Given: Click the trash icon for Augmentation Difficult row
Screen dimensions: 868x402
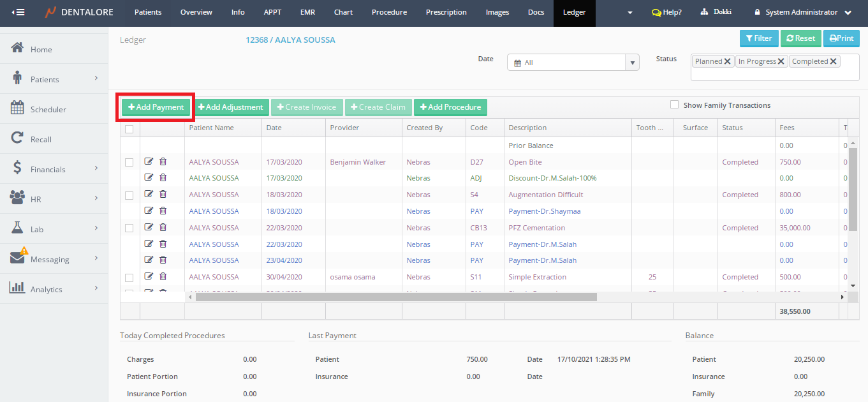Looking at the screenshot, I should point(163,194).
